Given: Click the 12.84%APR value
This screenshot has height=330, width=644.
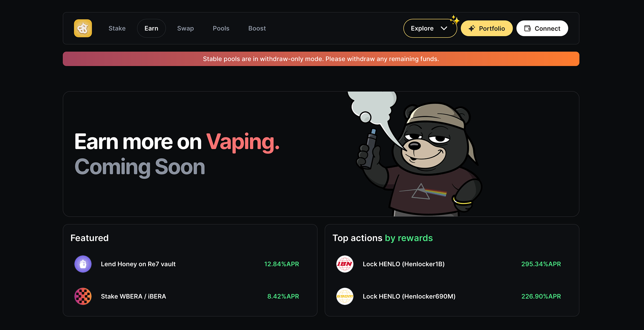Looking at the screenshot, I should click(281, 264).
